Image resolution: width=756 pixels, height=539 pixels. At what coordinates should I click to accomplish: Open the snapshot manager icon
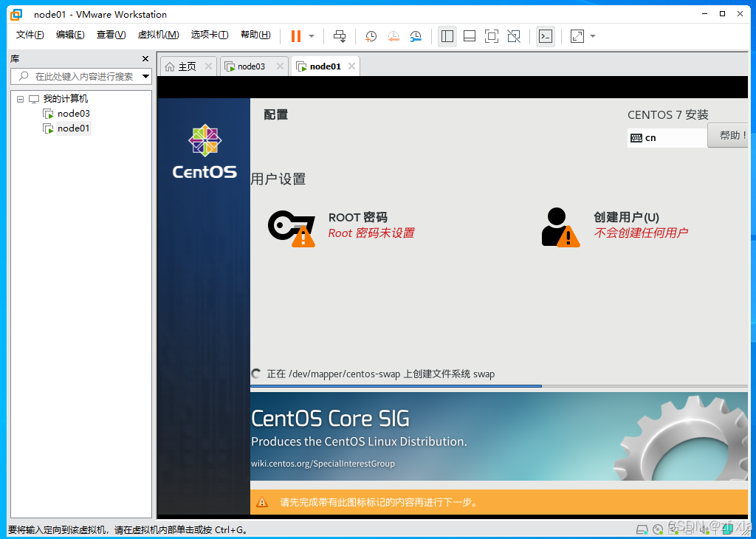click(x=416, y=36)
